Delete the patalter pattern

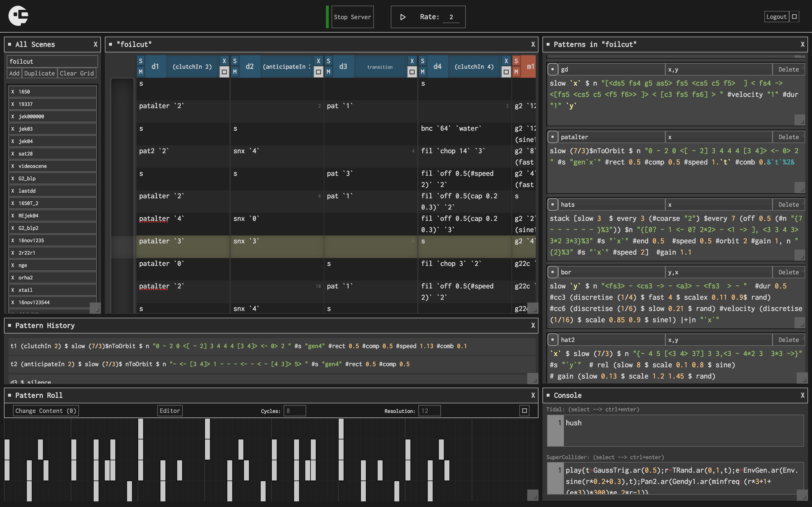(788, 137)
